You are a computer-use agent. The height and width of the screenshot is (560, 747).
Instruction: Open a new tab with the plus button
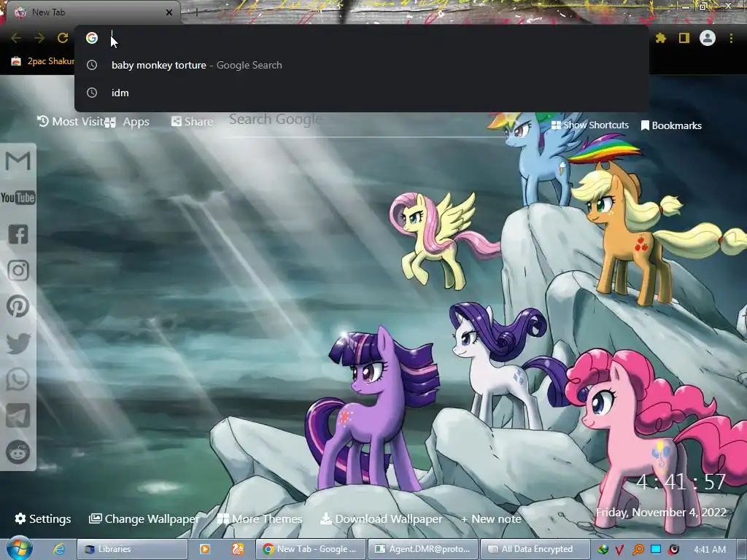pos(196,12)
